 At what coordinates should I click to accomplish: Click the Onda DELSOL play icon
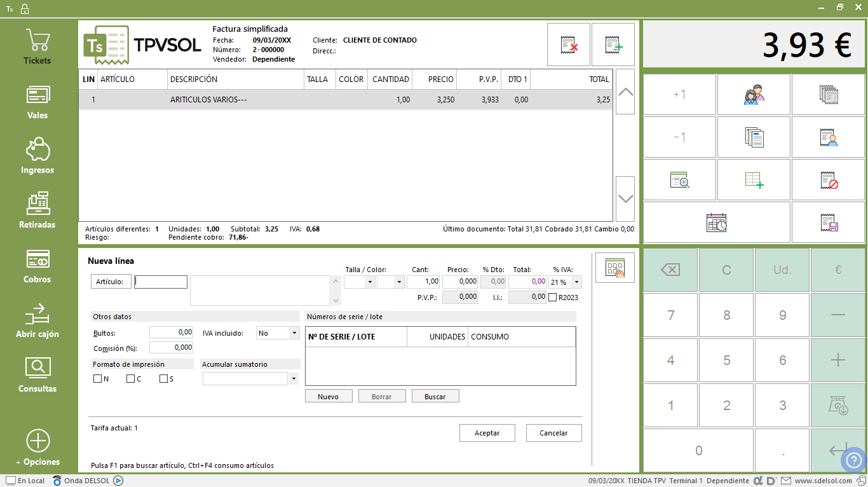pos(118,481)
